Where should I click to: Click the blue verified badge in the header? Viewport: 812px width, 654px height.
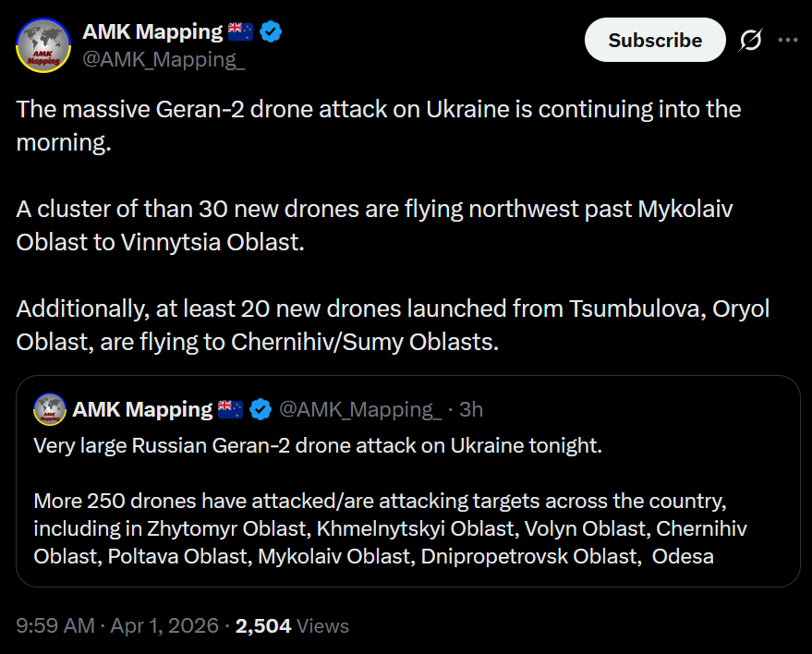coord(271,32)
